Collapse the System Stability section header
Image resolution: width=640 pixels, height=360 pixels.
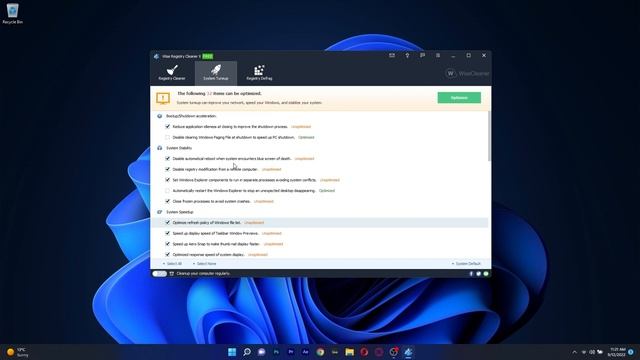click(160, 148)
